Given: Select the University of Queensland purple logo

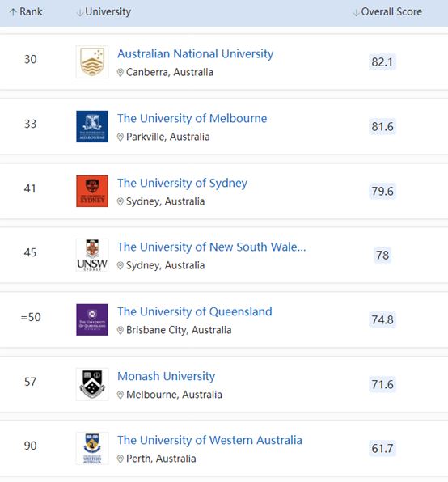Looking at the screenshot, I should click(92, 319).
